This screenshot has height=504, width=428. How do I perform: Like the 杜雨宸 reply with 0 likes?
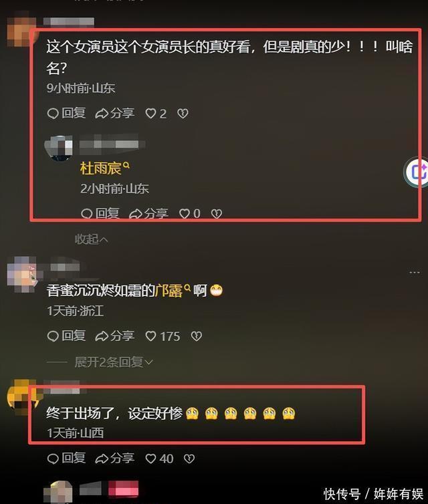point(189,213)
